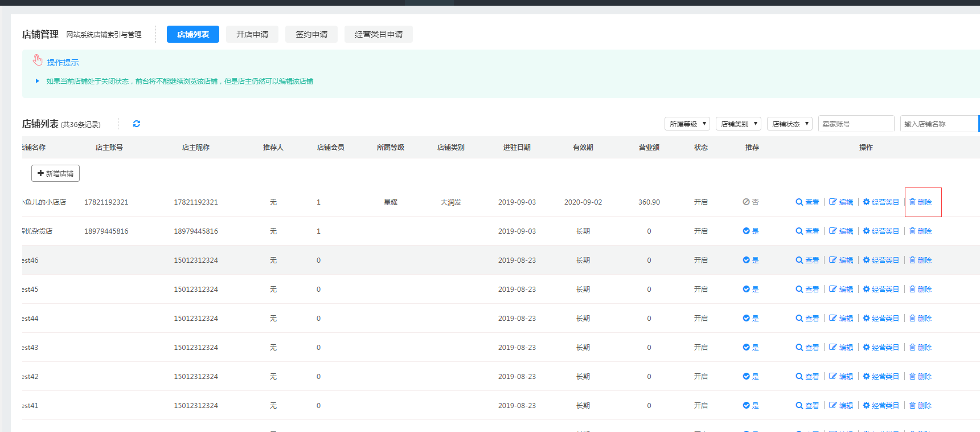Open the 所属等级 dropdown filter
Image resolution: width=980 pixels, height=432 pixels.
(x=687, y=124)
